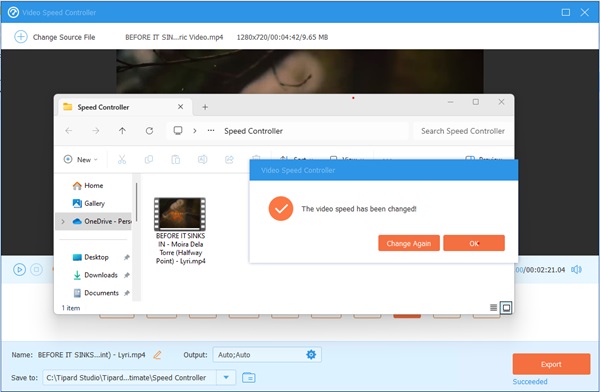Click the This PC monitor icon in address bar

pos(178,131)
